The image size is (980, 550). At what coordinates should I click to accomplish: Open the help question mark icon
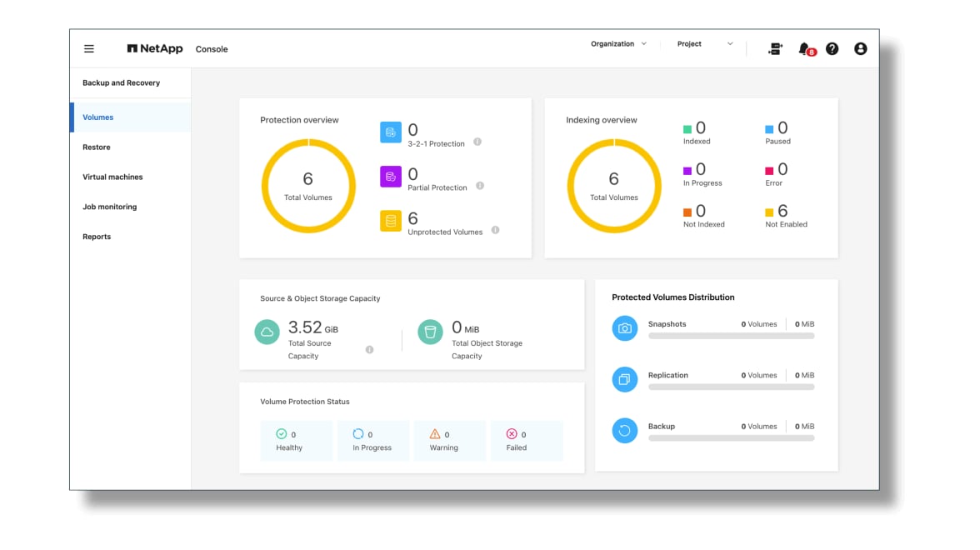point(832,48)
